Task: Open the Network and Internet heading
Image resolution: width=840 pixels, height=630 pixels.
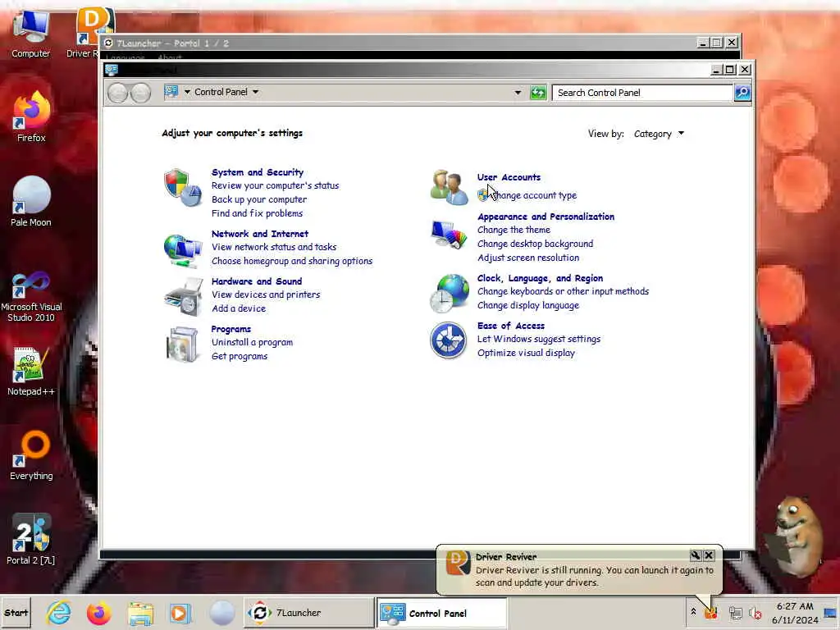Action: coord(260,234)
